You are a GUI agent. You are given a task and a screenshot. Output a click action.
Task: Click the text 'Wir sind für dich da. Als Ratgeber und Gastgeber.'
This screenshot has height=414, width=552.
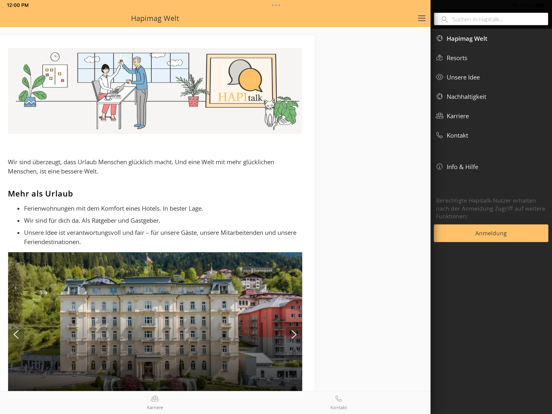(92, 221)
